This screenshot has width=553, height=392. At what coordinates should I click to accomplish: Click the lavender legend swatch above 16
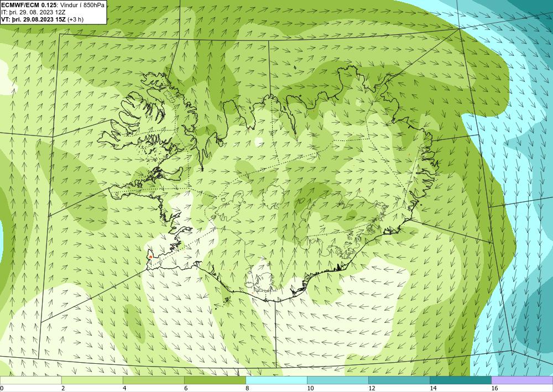pos(523,380)
